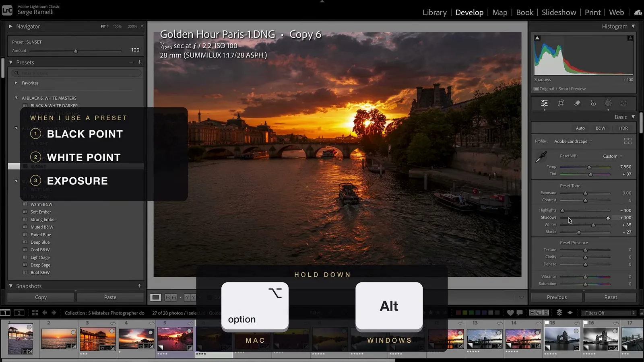Click the Temp slider handle
This screenshot has height=362, width=644.
[x=589, y=167]
